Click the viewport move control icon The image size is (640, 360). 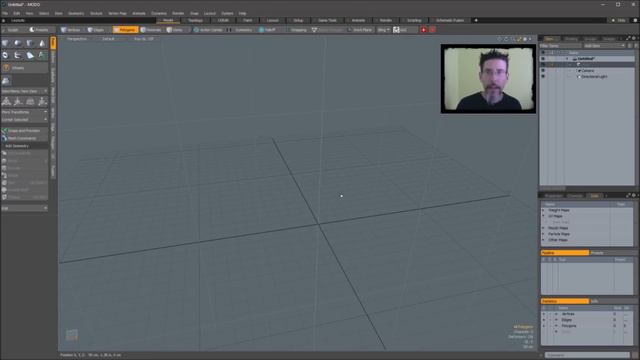coord(500,39)
